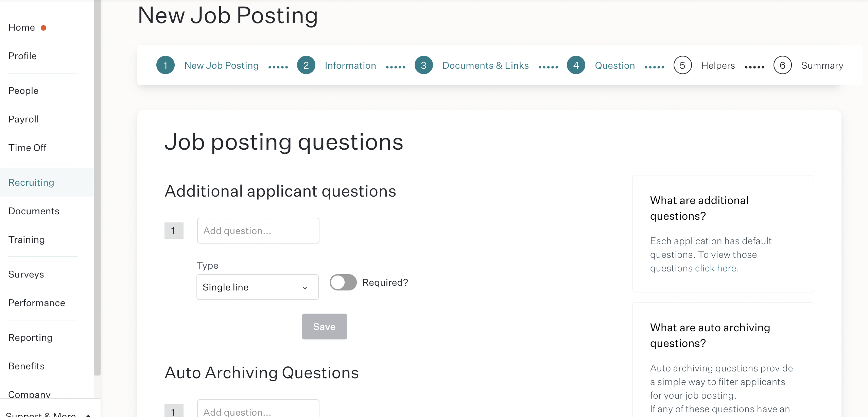Click step 3 circle for Documents & Links

click(424, 65)
